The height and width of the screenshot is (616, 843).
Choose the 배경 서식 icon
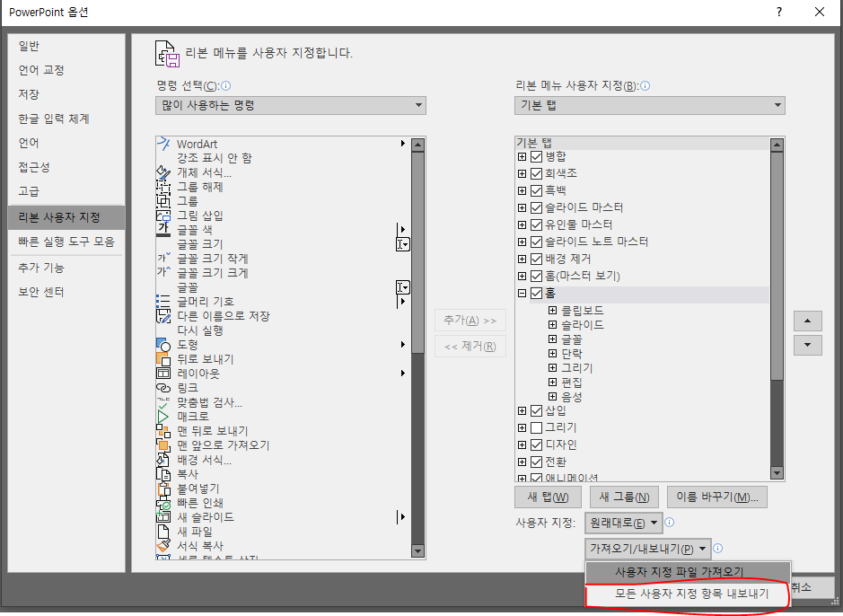[x=163, y=460]
